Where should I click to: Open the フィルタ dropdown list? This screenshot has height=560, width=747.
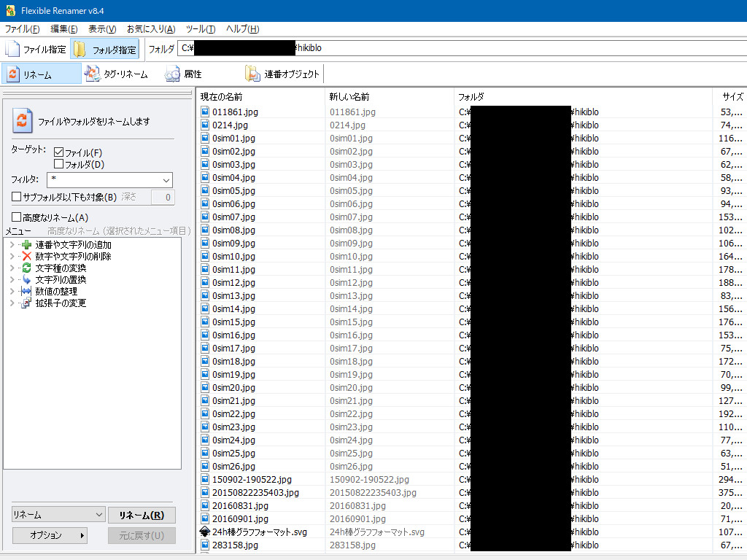pyautogui.click(x=166, y=180)
